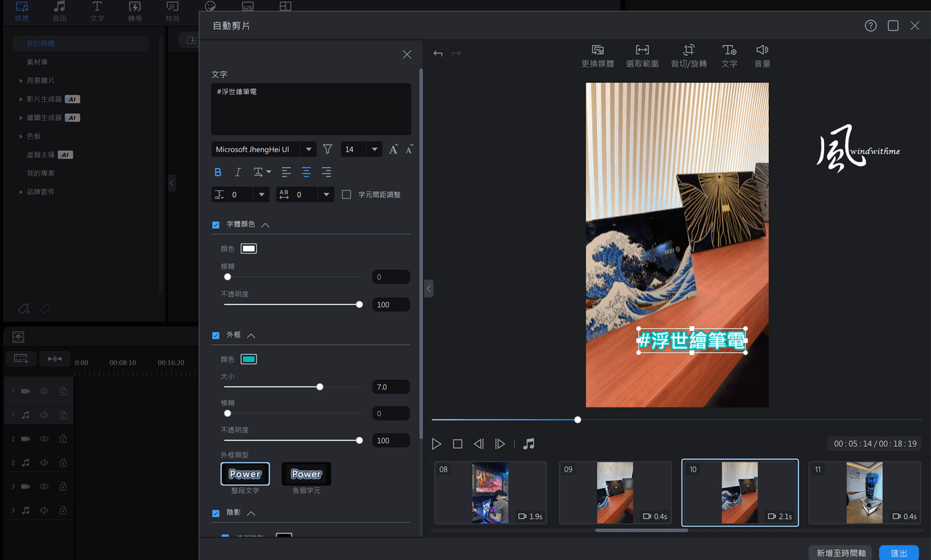The width and height of the screenshot is (931, 560).
Task: Mute audio track 1
Action: click(44, 415)
